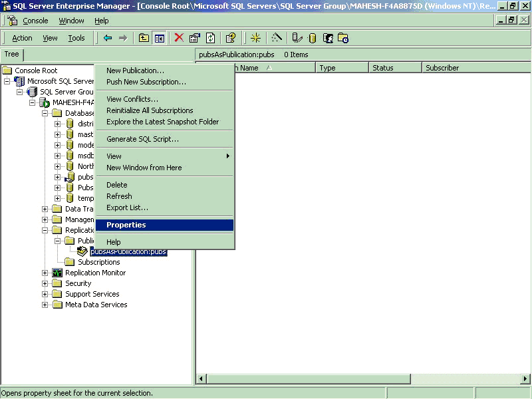Collapse the Databases folder node
Image resolution: width=532 pixels, height=399 pixels.
tap(45, 113)
